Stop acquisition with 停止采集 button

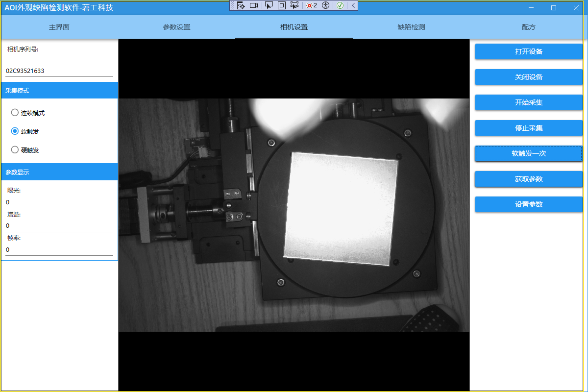(529, 128)
